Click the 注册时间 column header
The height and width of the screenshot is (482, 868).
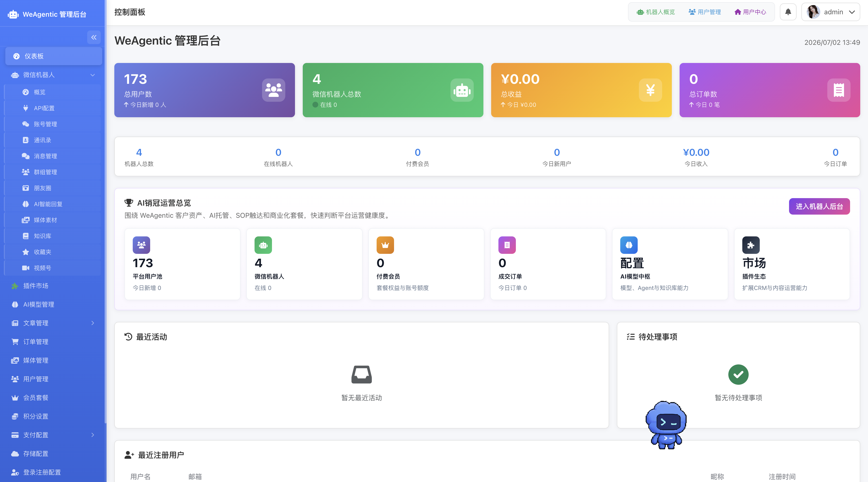[x=782, y=476]
